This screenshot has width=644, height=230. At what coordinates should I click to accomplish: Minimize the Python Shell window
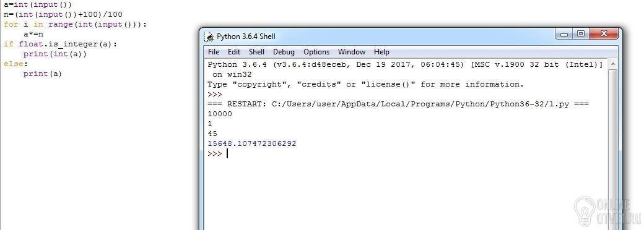click(x=564, y=35)
